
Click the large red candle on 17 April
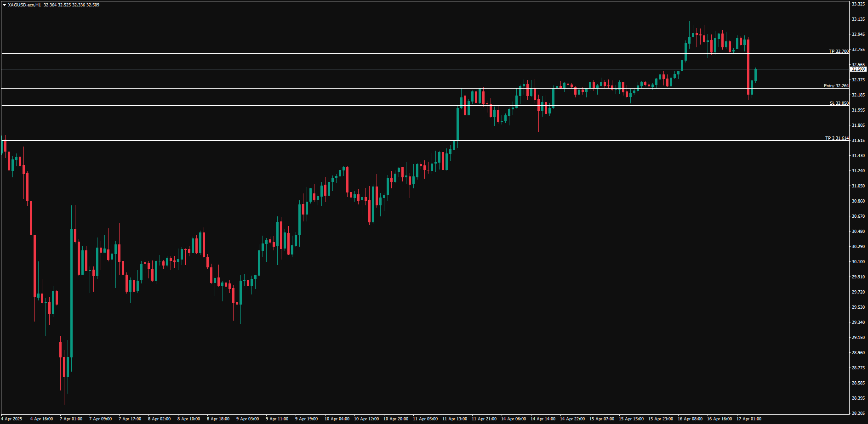(748, 67)
